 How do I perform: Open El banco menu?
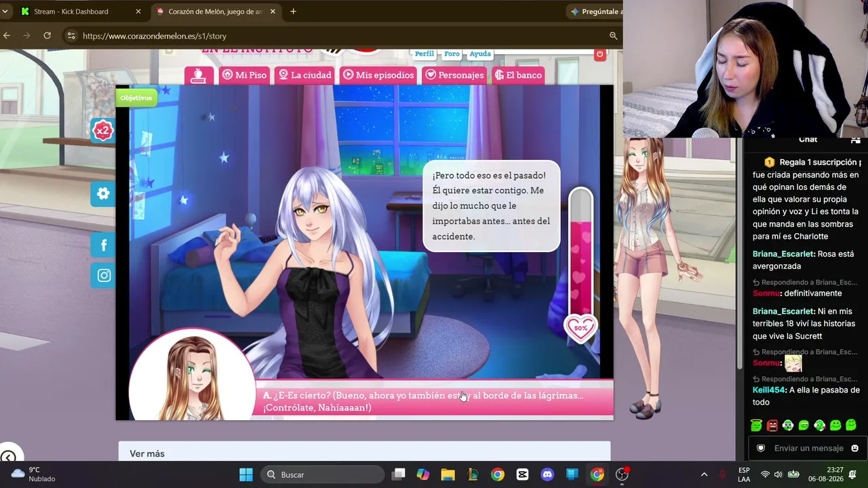pyautogui.click(x=518, y=75)
